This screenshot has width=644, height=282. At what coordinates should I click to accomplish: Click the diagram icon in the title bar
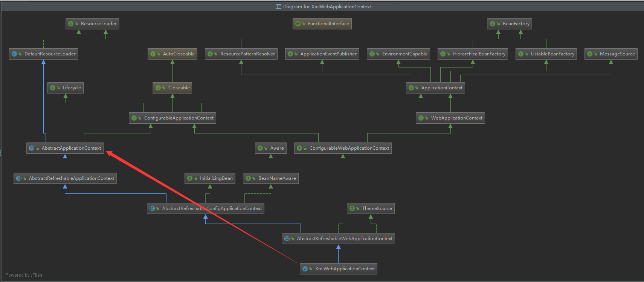(x=279, y=6)
